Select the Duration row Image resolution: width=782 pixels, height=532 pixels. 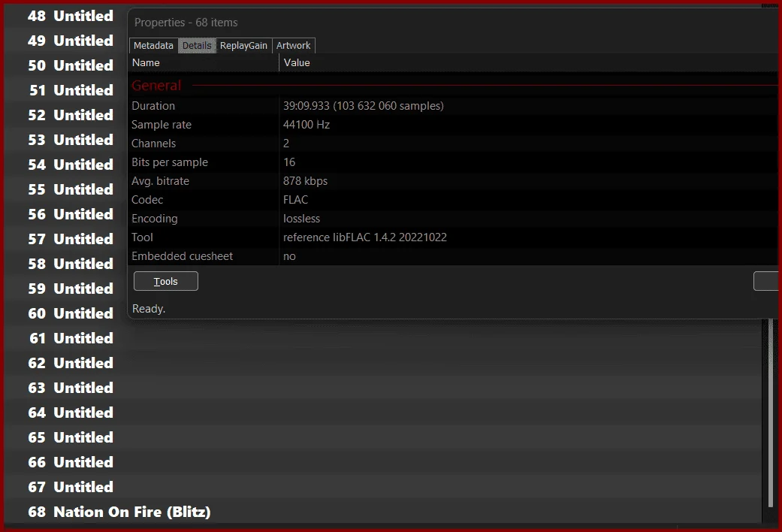(454, 106)
